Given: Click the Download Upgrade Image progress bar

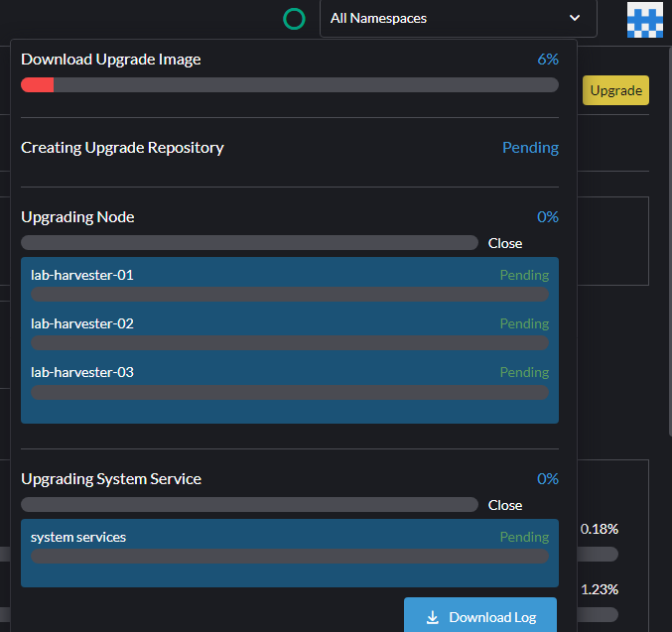Looking at the screenshot, I should click(290, 85).
